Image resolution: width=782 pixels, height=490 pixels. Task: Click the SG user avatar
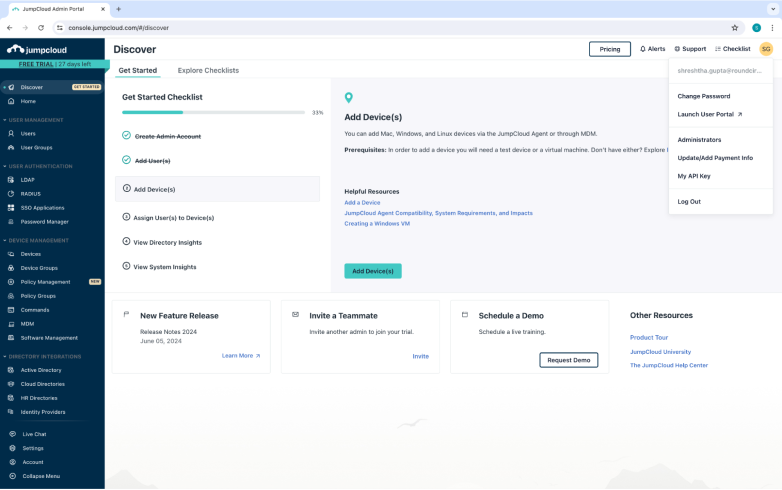pos(765,49)
